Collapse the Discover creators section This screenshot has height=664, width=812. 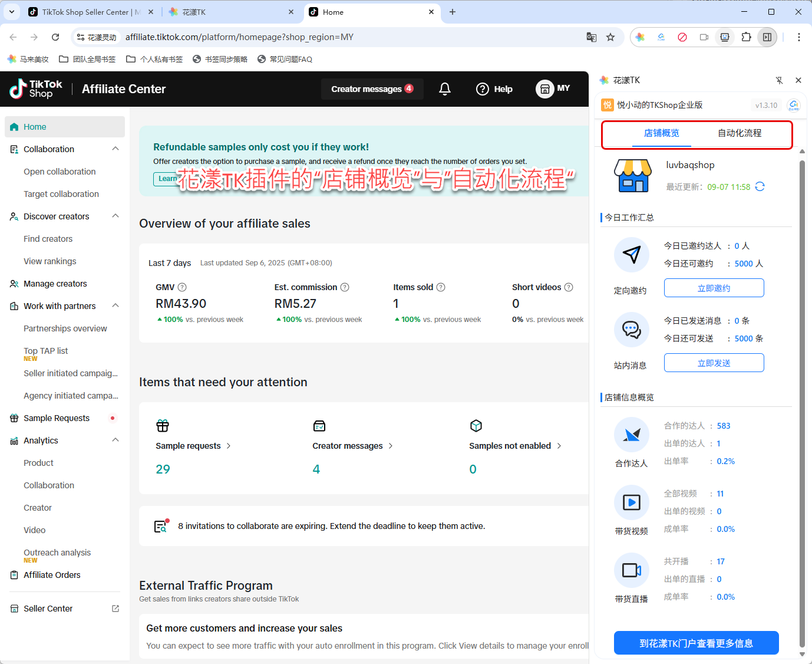point(115,216)
